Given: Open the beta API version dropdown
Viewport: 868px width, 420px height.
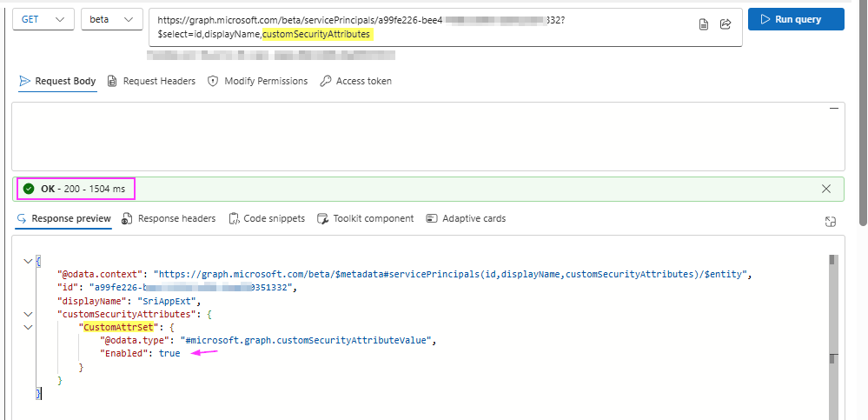Looking at the screenshot, I should [x=112, y=19].
